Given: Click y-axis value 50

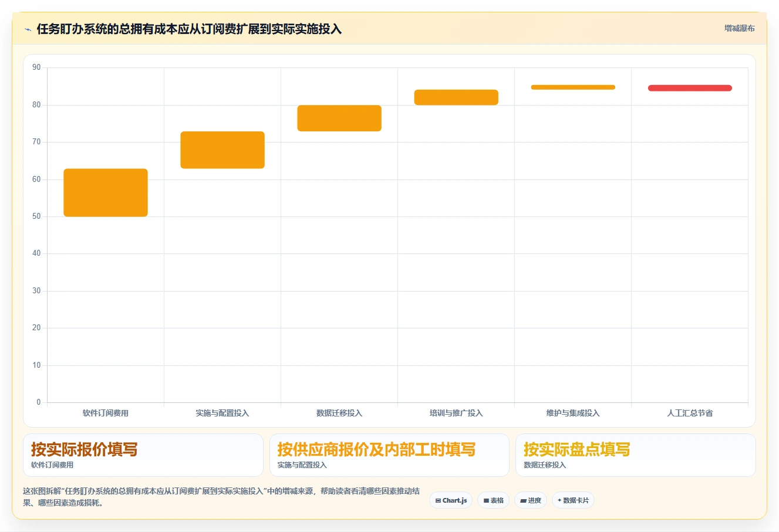Looking at the screenshot, I should coord(36,216).
